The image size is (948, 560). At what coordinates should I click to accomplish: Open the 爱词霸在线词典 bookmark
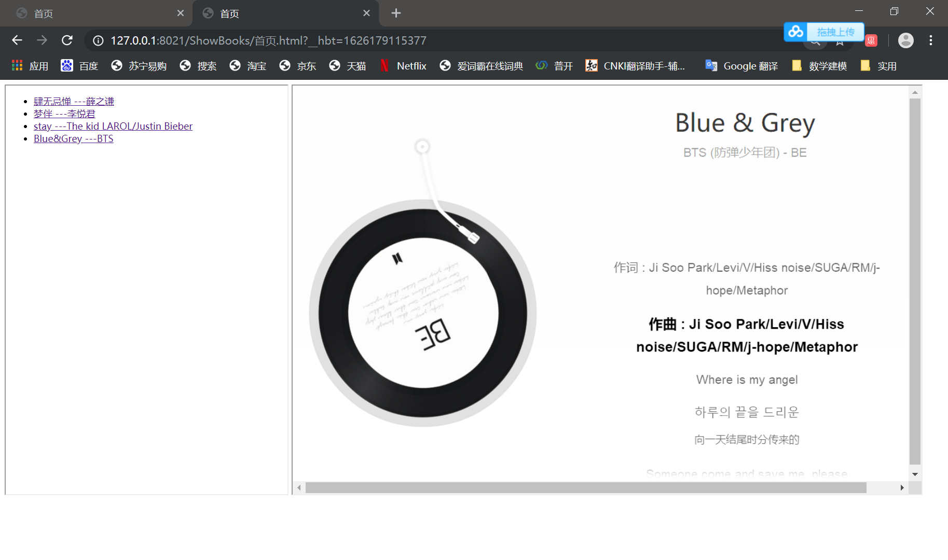coord(481,66)
